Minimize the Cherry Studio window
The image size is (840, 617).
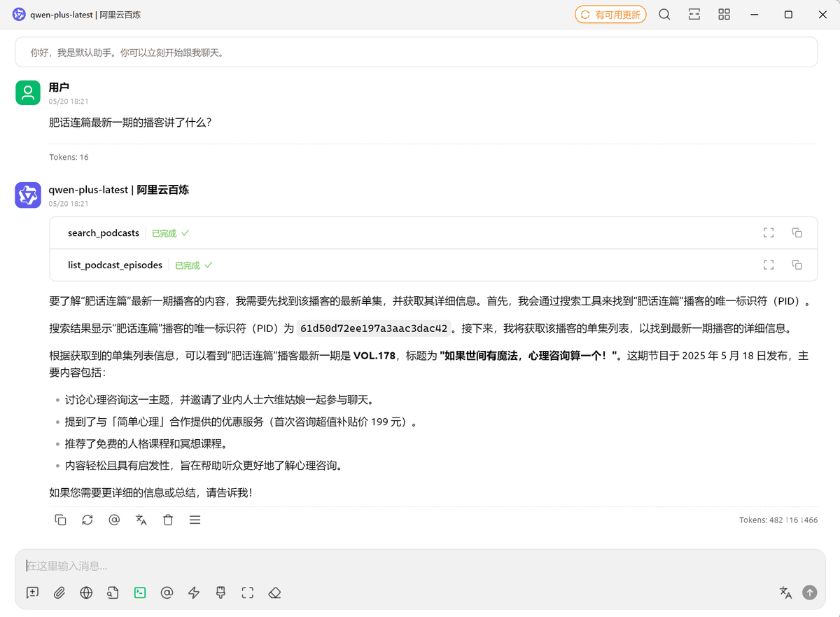pyautogui.click(x=755, y=14)
